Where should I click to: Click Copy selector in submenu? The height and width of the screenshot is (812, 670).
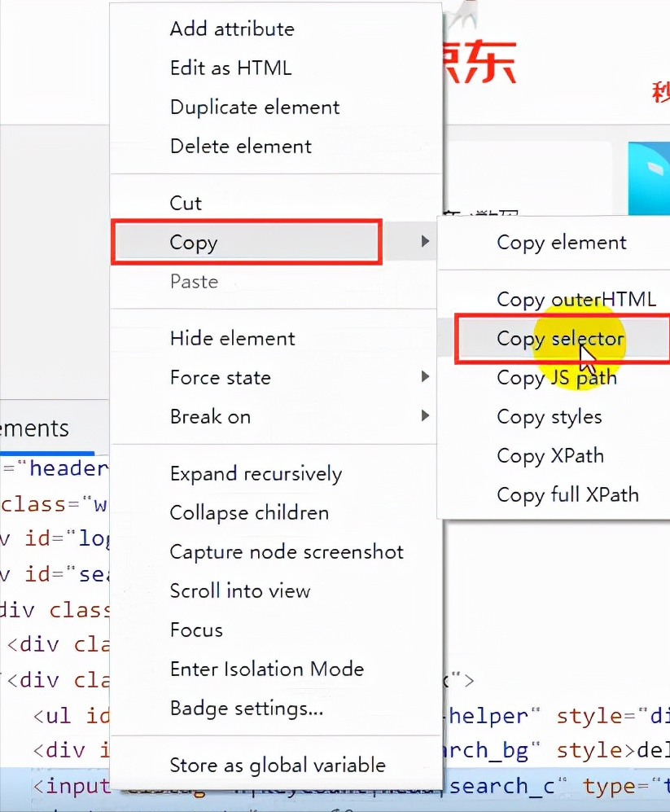click(561, 339)
